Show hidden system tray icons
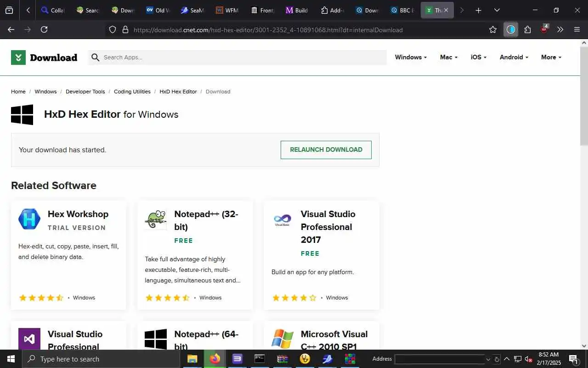The image size is (588, 368). (x=506, y=359)
